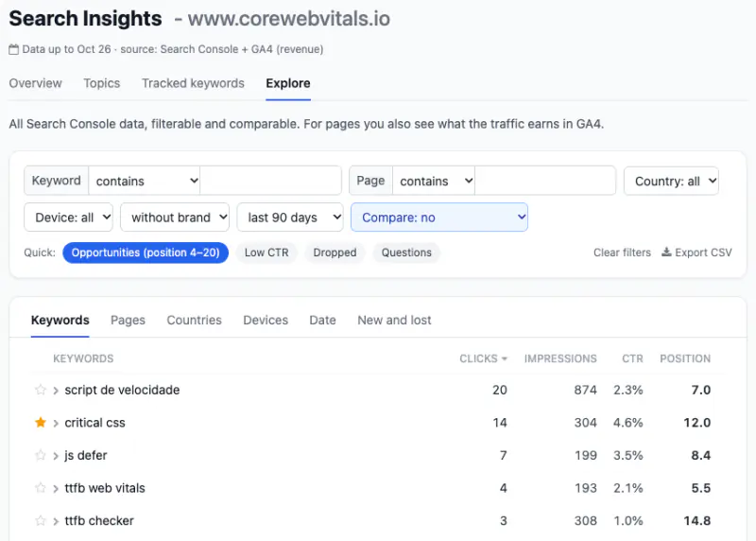Expand the 'js defer' row chevron
Viewport: 756px width, 541px height.
56,456
